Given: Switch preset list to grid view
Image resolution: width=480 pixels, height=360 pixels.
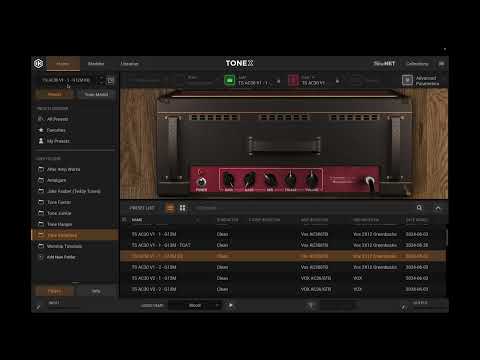Looking at the screenshot, I should (x=182, y=208).
